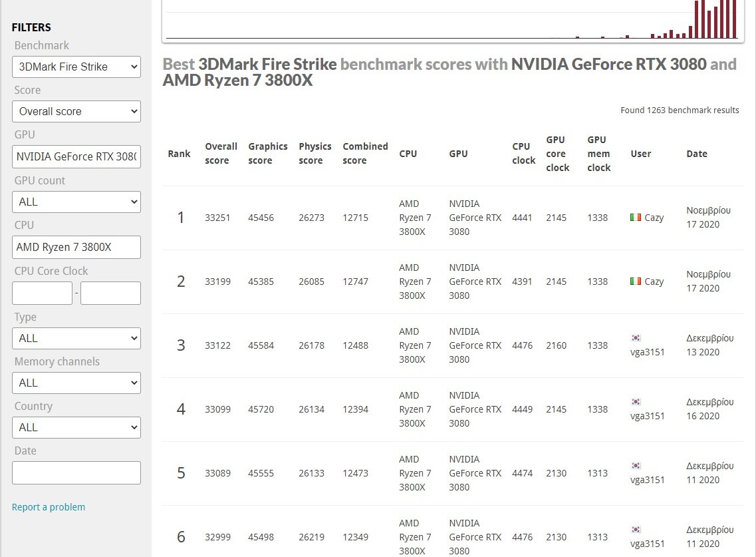756x557 pixels.
Task: Click the Found 1263 benchmark results text
Action: 680,110
